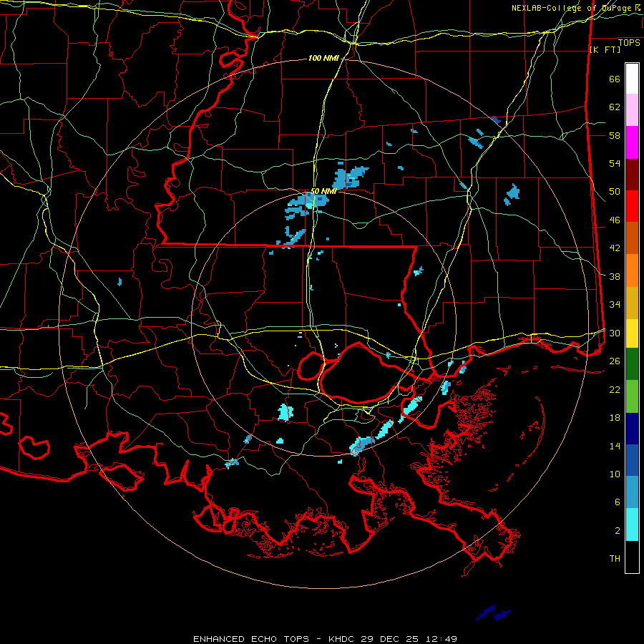Click the legend value 50
Image resolution: width=644 pixels, height=644 pixels.
point(615,192)
